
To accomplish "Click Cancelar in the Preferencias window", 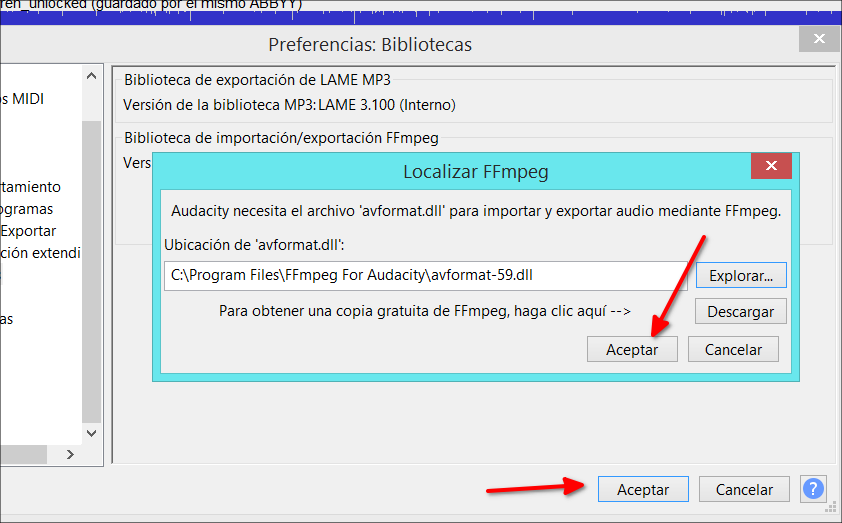I will tap(744, 489).
